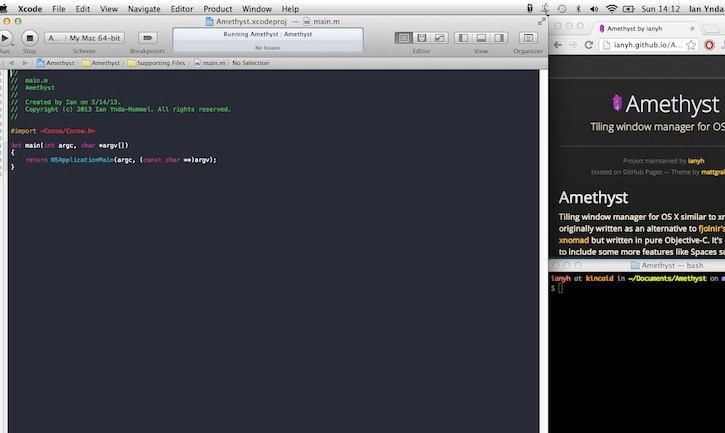Open the No Selection jump bar menu
The image size is (725, 433).
point(251,63)
